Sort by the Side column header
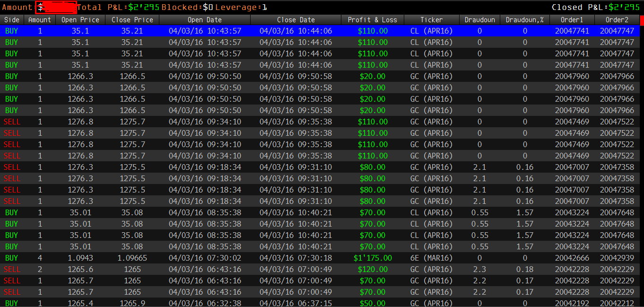The height and width of the screenshot is (307, 644). click(x=12, y=20)
